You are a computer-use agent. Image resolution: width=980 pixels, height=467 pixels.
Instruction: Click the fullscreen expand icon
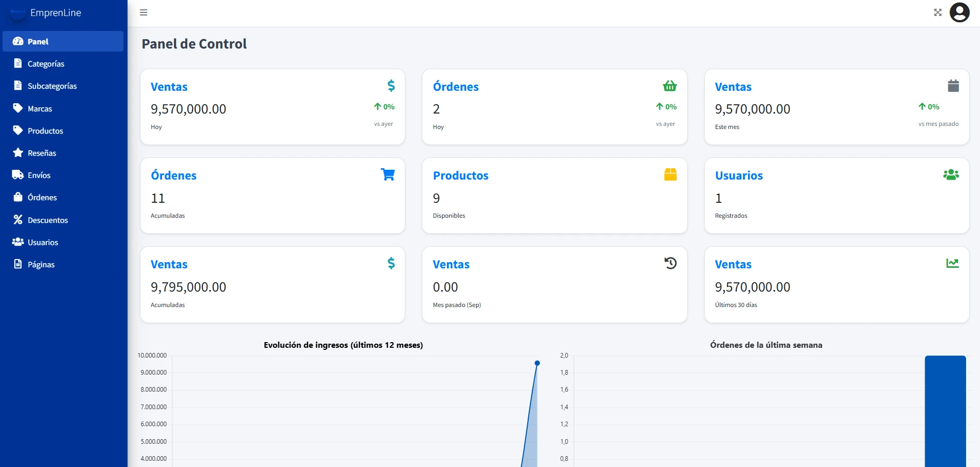pyautogui.click(x=938, y=12)
